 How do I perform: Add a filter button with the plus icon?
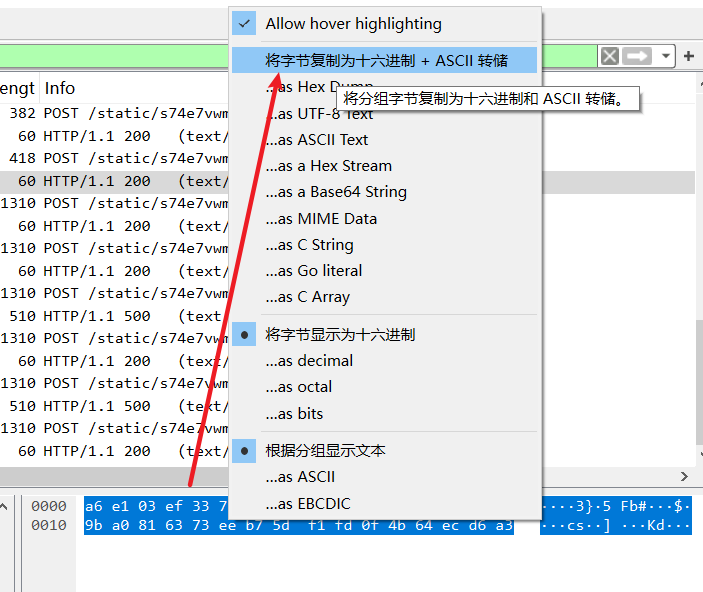pyautogui.click(x=689, y=57)
